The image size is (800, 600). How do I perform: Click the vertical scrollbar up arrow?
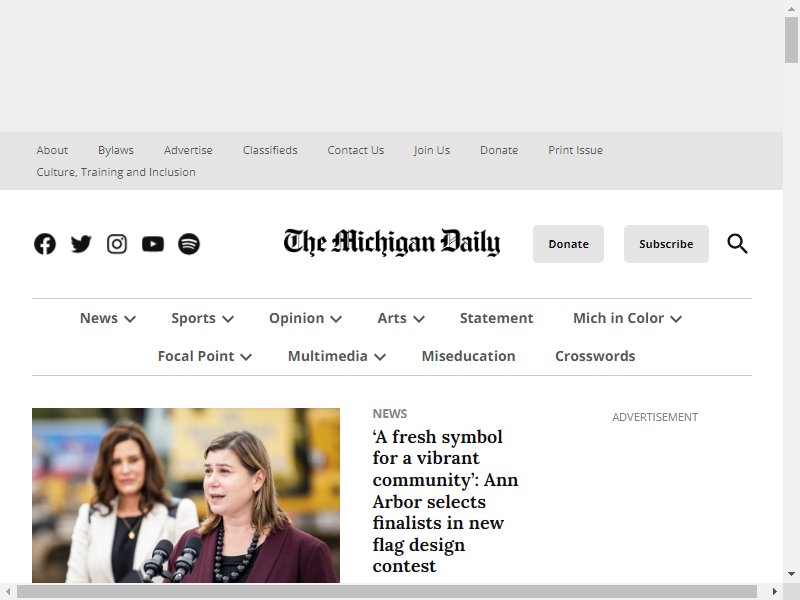point(791,8)
